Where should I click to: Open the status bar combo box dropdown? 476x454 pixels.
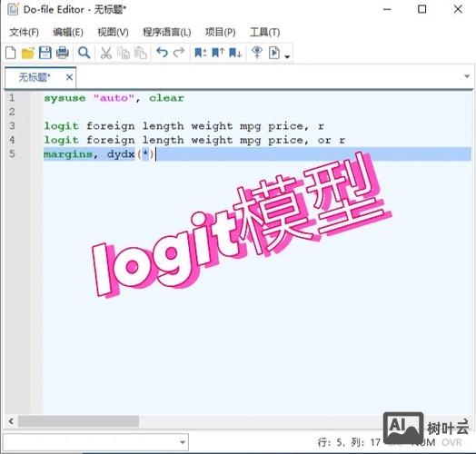pos(183,442)
